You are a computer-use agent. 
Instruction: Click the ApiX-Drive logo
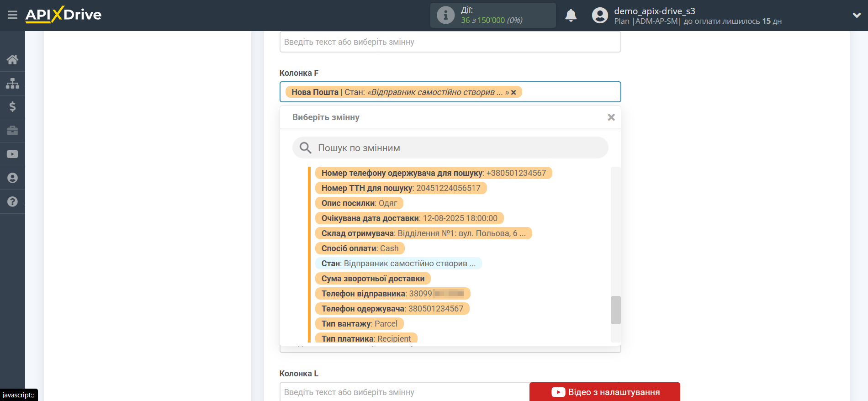tap(64, 15)
